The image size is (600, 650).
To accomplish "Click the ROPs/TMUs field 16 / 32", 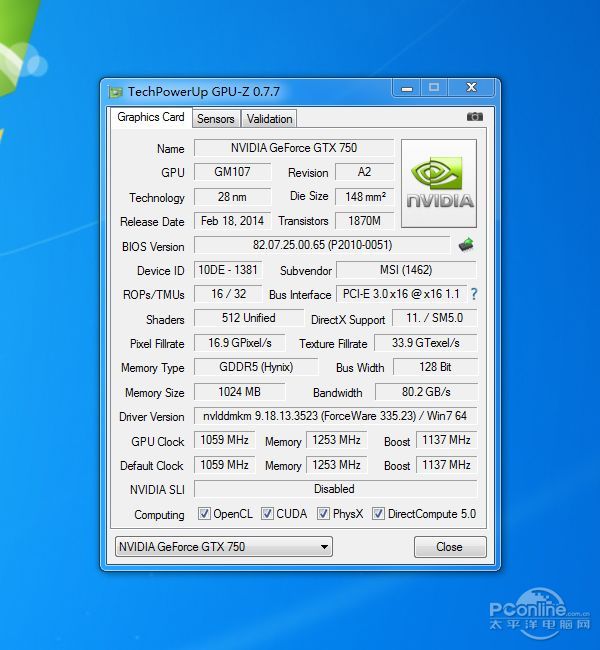I will [x=228, y=294].
